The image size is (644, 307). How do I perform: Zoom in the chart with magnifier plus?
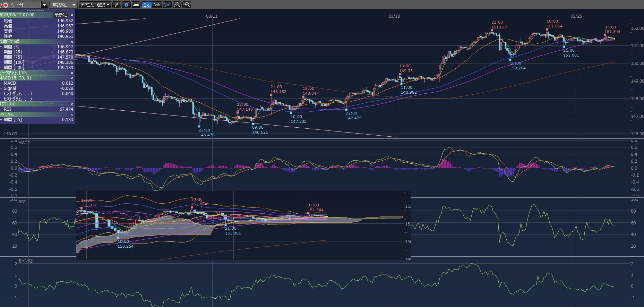coord(187,5)
